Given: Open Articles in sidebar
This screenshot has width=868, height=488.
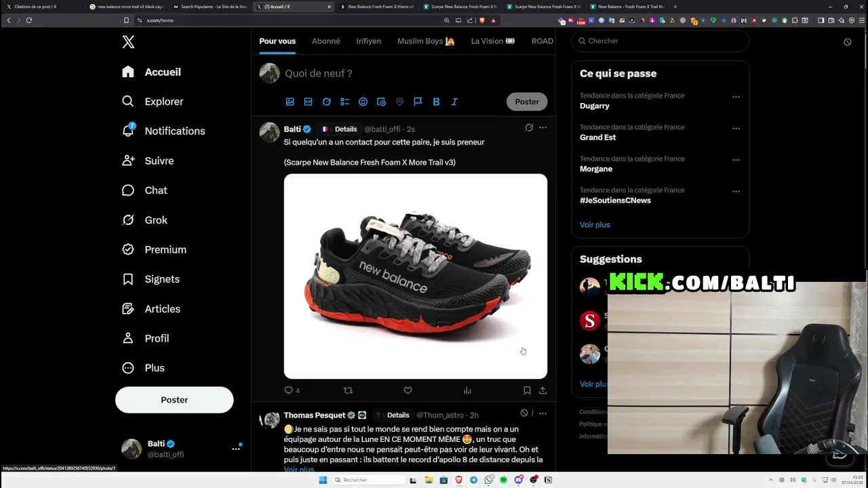Looking at the screenshot, I should click(151, 308).
